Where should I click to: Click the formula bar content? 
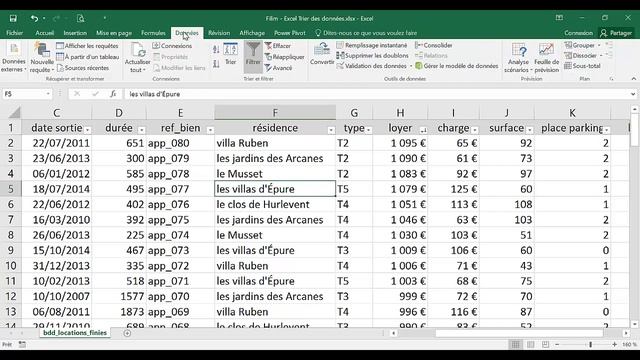tap(155, 94)
